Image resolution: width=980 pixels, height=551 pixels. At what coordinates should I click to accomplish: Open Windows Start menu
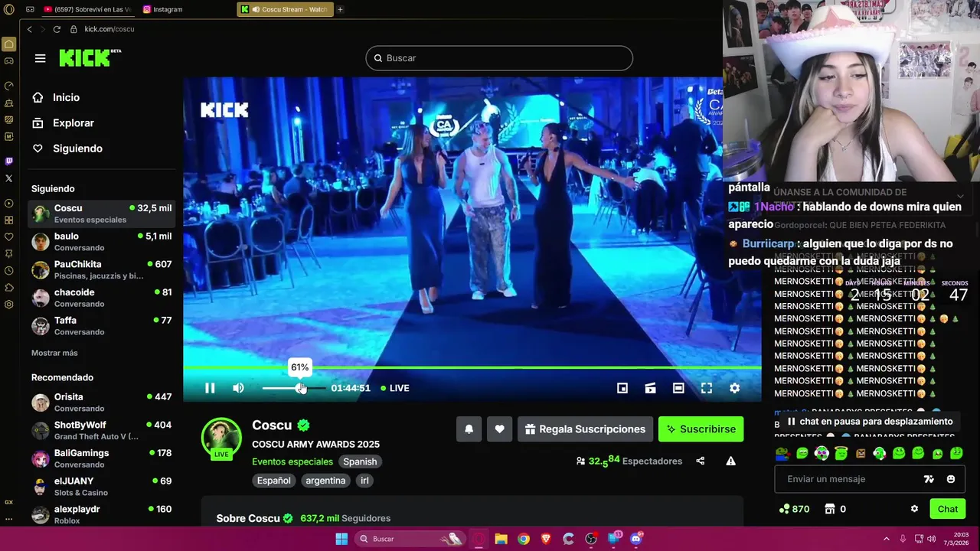click(x=341, y=539)
